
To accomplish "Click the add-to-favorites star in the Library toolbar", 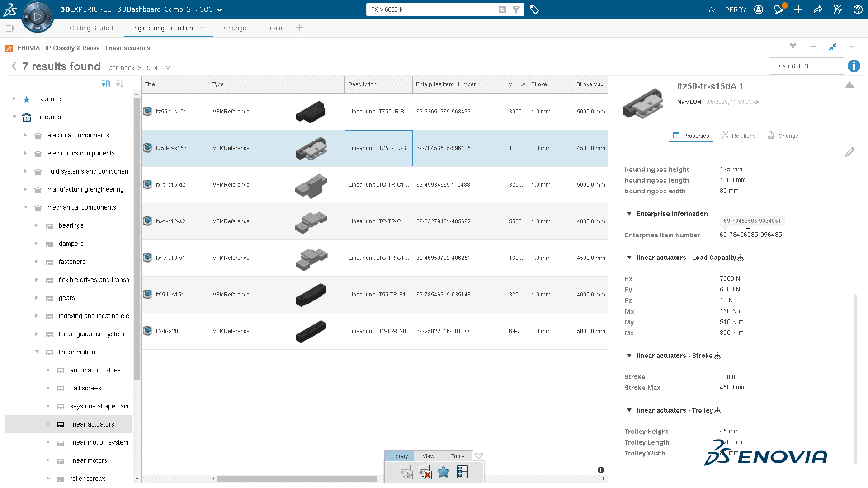I will click(443, 472).
